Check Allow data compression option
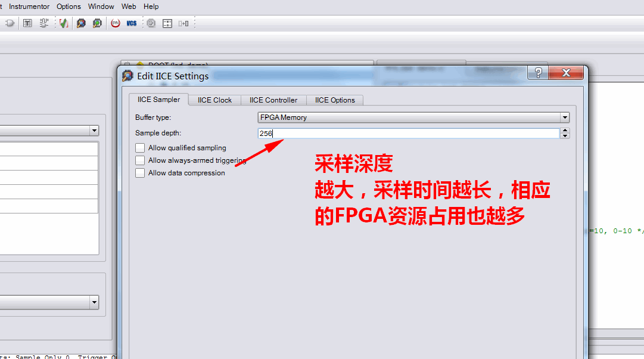644x359 pixels. 140,173
